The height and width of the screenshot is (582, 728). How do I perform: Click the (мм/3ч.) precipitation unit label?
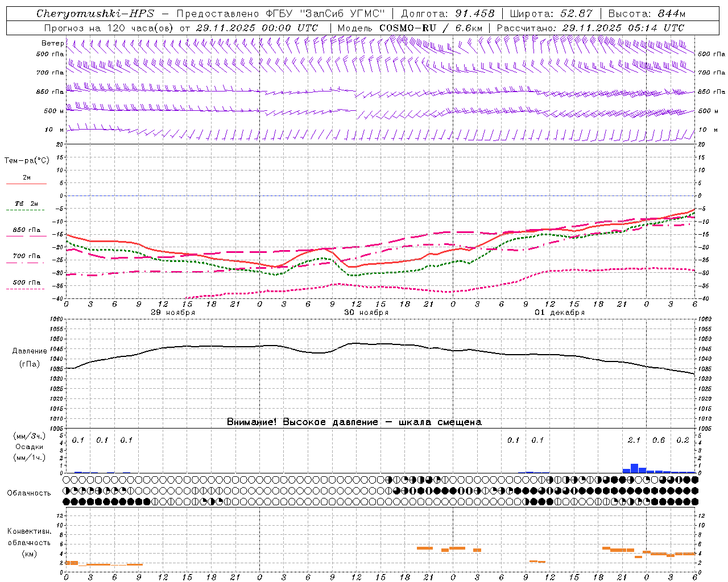pos(29,436)
